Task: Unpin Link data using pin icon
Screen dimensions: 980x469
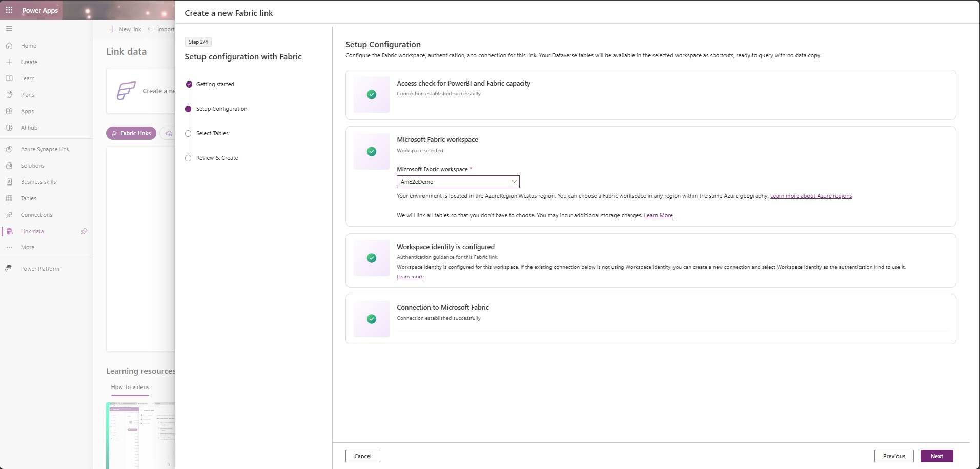Action: tap(84, 231)
